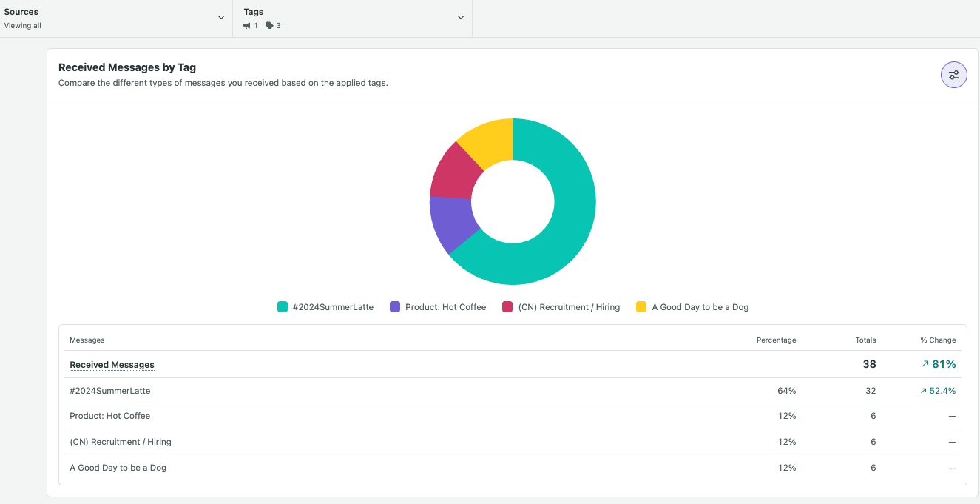Expand the Tags dropdown chevron
The image size is (980, 504).
[x=461, y=18]
